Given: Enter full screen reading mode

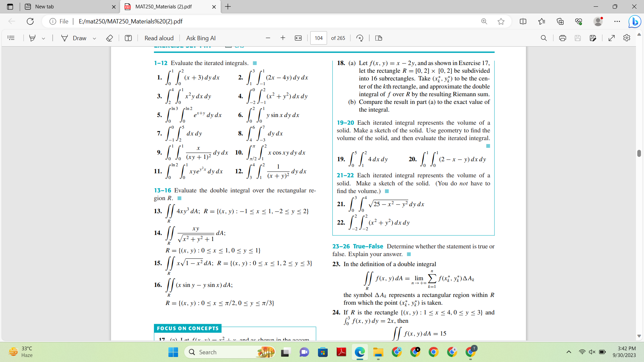Looking at the screenshot, I should point(611,38).
